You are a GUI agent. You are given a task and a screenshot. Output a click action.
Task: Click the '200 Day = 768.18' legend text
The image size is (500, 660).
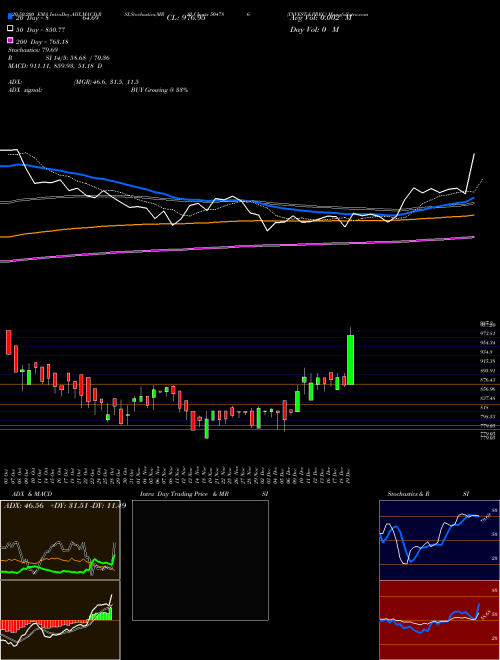pos(43,41)
